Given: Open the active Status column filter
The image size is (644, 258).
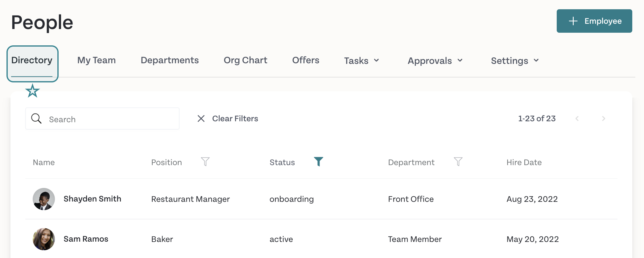Looking at the screenshot, I should coord(318,162).
